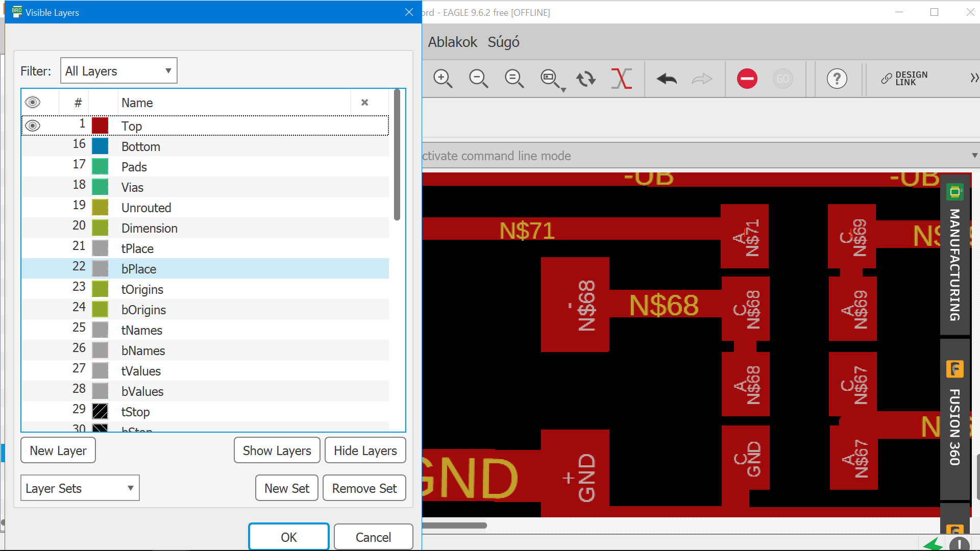Click the Hide Layers button
980x551 pixels.
point(365,450)
